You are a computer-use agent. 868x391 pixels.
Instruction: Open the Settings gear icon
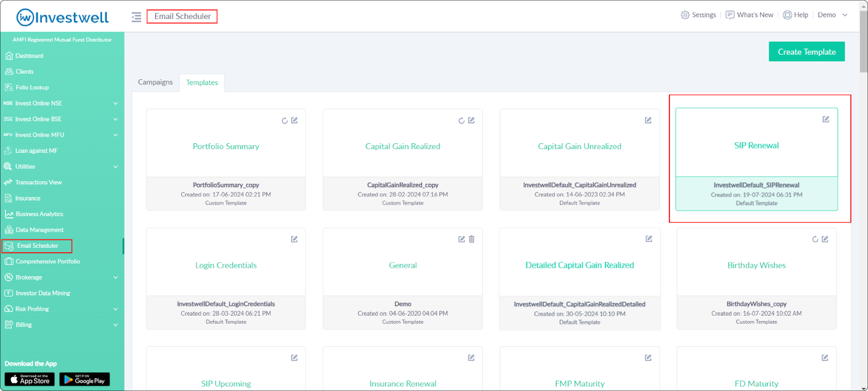click(x=685, y=15)
